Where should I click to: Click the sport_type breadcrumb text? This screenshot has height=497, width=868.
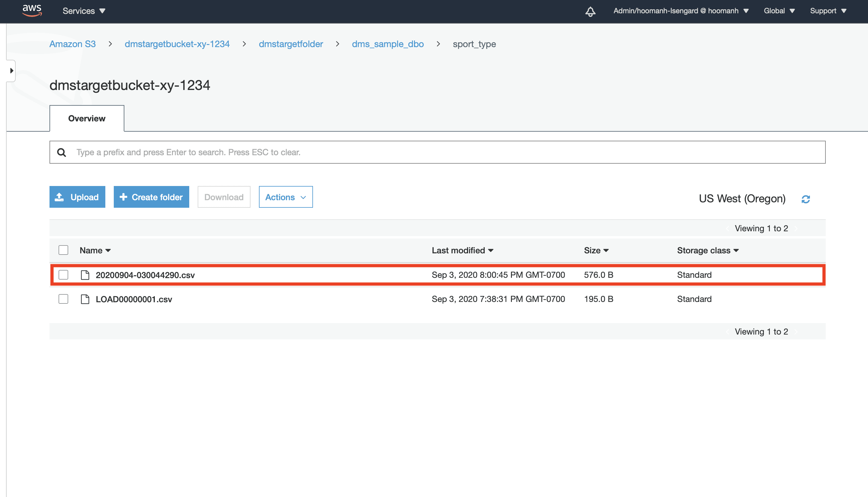click(x=474, y=44)
